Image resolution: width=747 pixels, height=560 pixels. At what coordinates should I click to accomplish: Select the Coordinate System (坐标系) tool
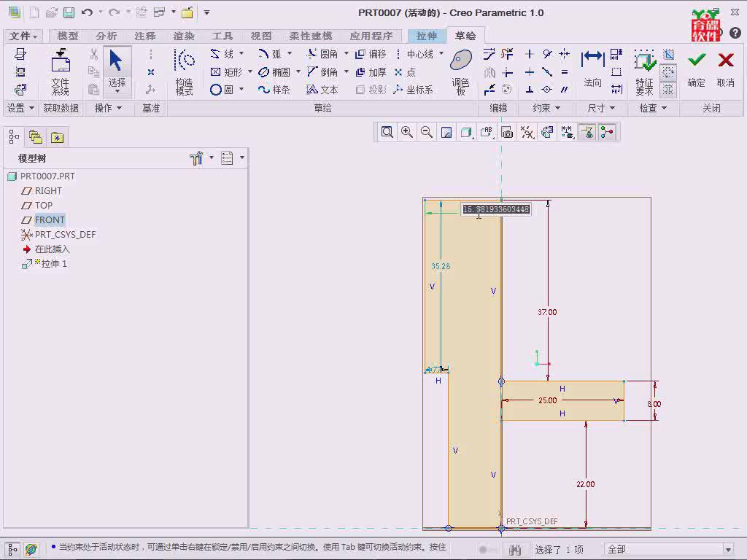(x=414, y=90)
